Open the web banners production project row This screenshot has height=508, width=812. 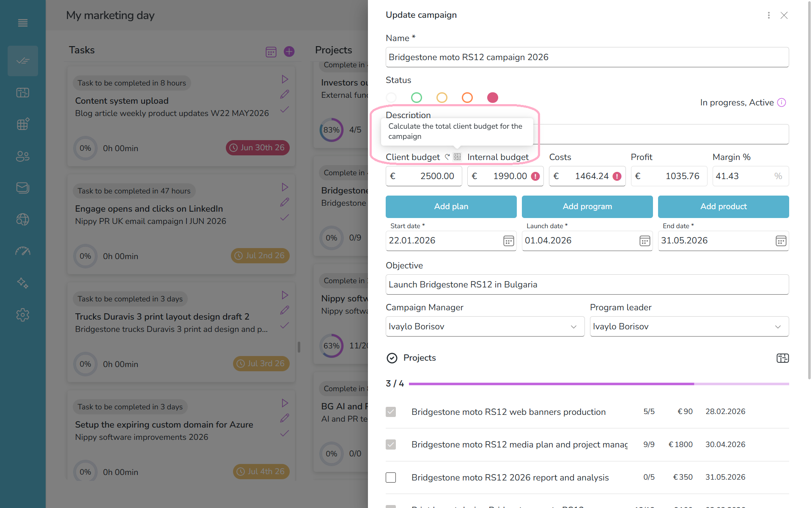(x=587, y=412)
